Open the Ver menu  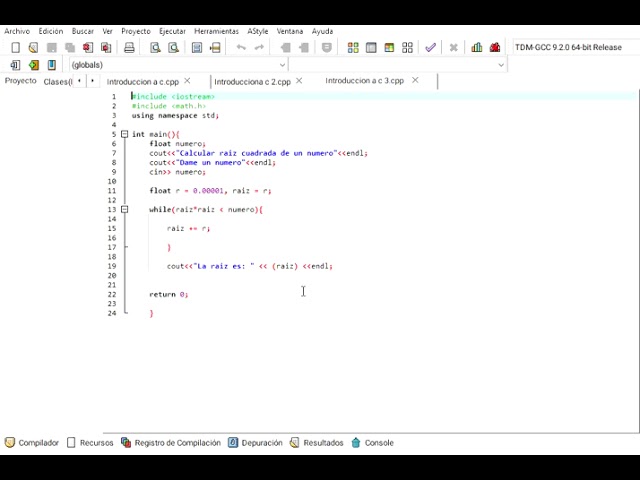pyautogui.click(x=107, y=31)
